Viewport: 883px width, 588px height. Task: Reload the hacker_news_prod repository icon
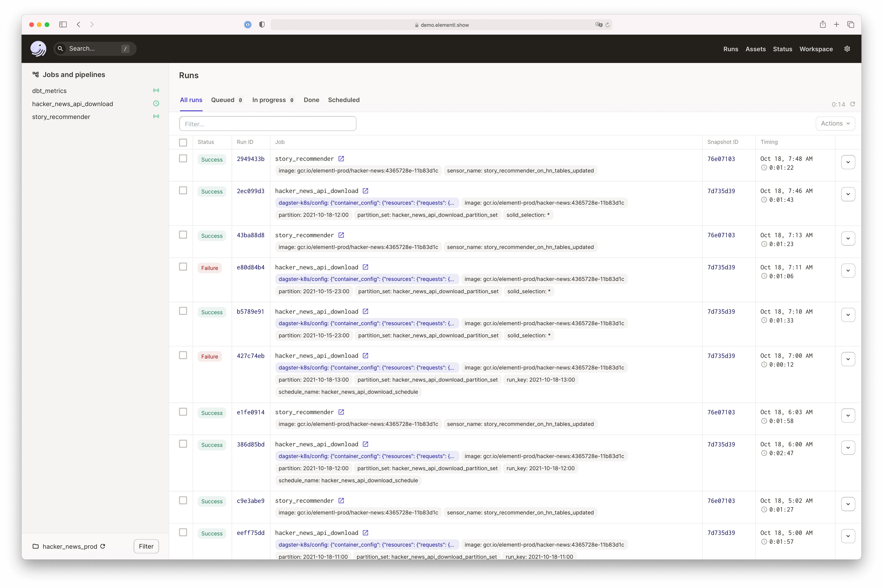(x=103, y=546)
